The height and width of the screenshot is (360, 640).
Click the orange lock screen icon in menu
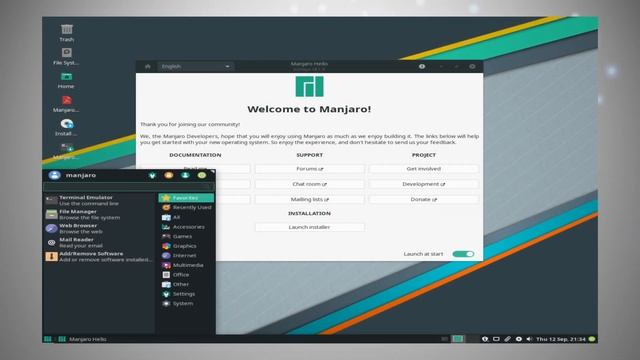pyautogui.click(x=169, y=175)
